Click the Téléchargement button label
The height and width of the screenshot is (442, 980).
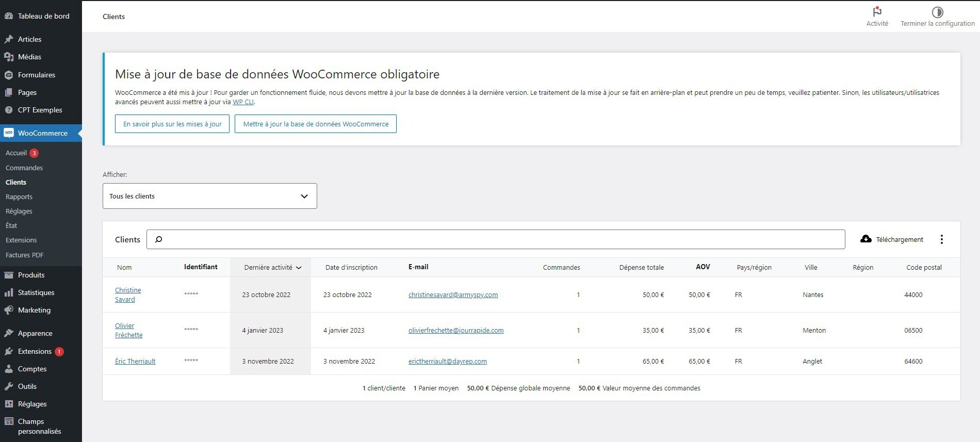point(900,239)
